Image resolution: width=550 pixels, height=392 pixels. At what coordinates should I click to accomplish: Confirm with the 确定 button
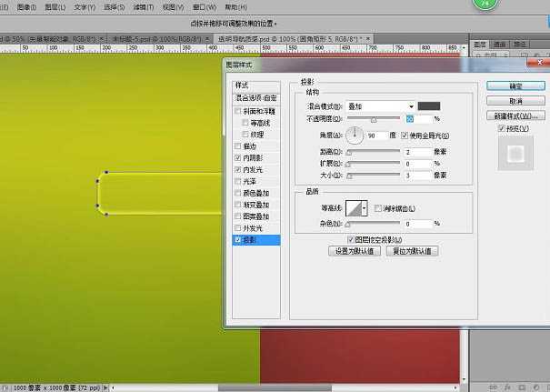[515, 86]
